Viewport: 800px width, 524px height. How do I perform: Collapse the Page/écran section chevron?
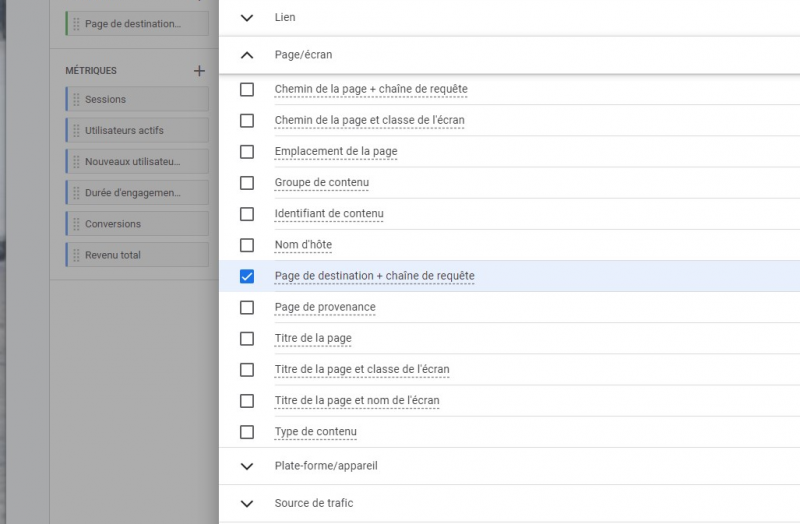pos(247,55)
